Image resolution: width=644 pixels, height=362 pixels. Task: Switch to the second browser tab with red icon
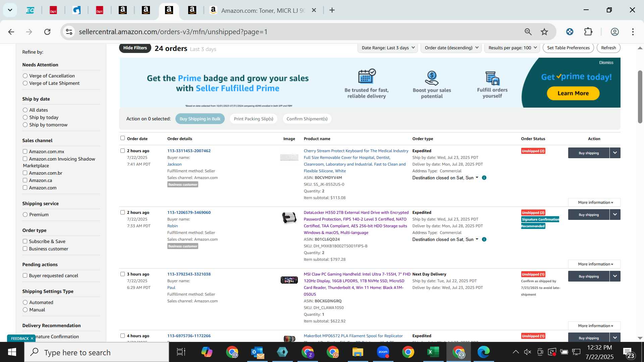(53, 10)
